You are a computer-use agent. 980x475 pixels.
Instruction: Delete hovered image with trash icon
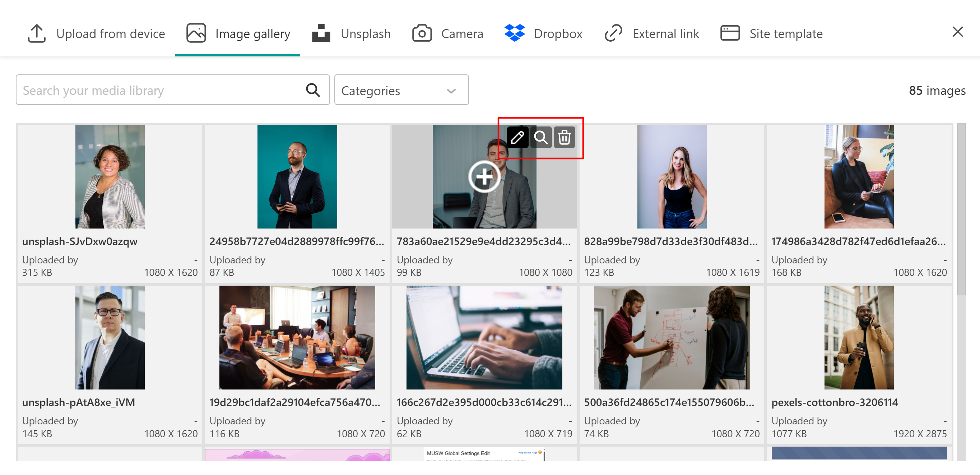coord(564,137)
